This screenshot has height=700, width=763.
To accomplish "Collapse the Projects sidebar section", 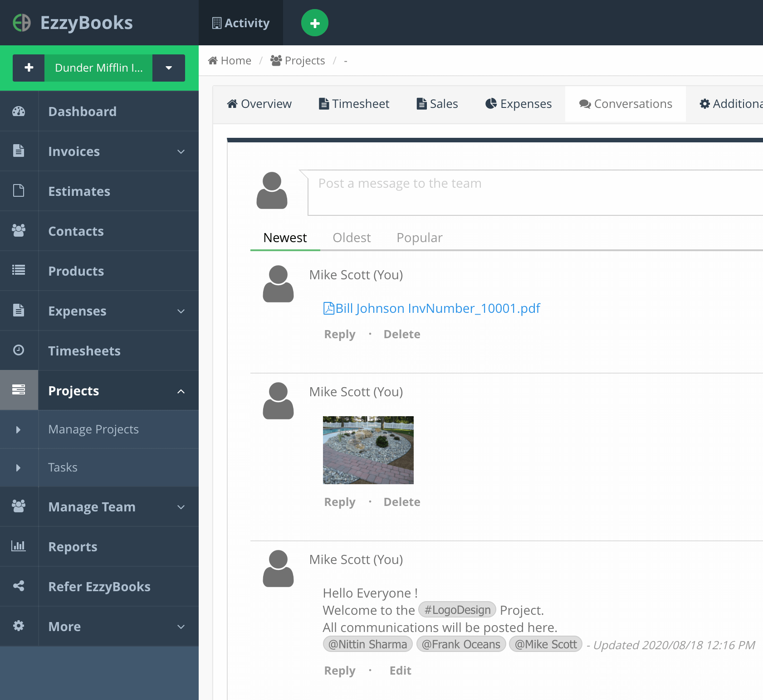I will click(181, 391).
